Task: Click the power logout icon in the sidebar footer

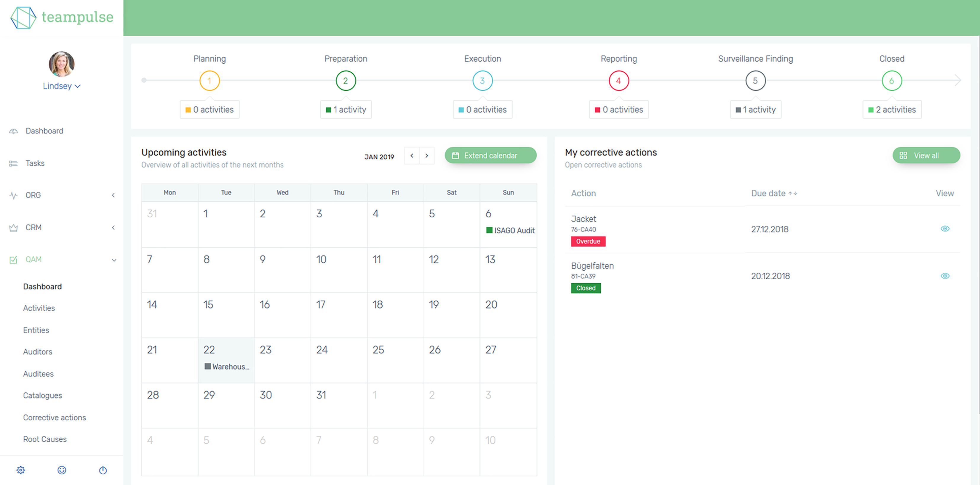Action: (x=103, y=470)
